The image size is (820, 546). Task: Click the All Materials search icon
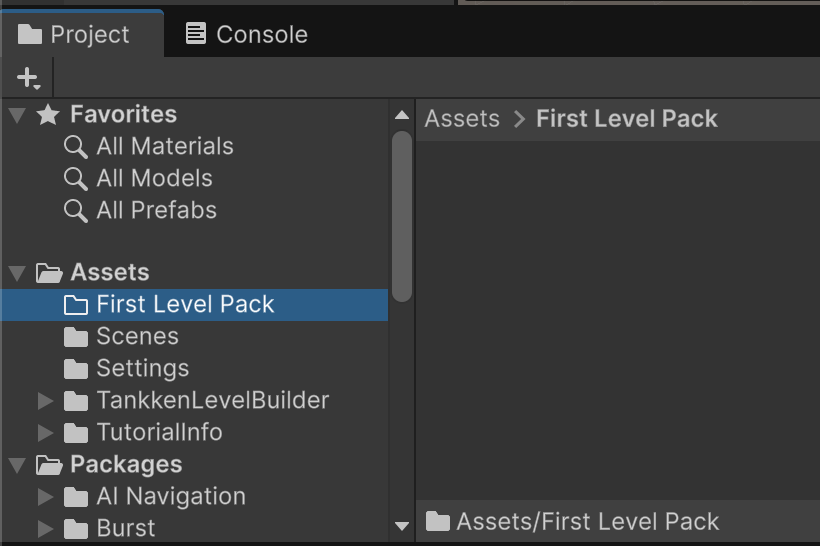point(75,147)
